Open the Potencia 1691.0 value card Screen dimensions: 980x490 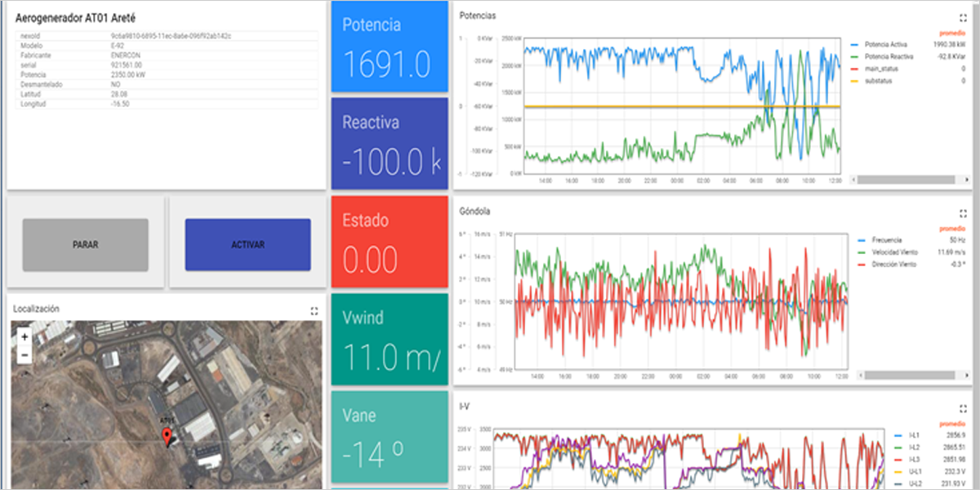pos(390,47)
